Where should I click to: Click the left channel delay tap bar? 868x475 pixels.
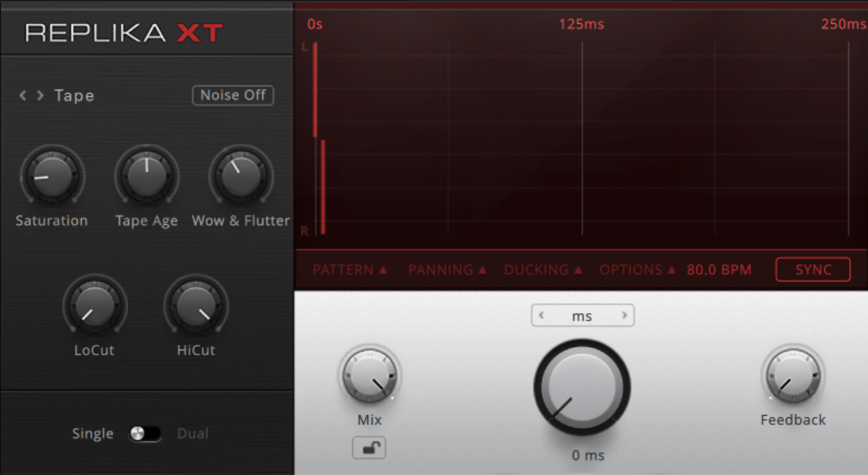[315, 90]
